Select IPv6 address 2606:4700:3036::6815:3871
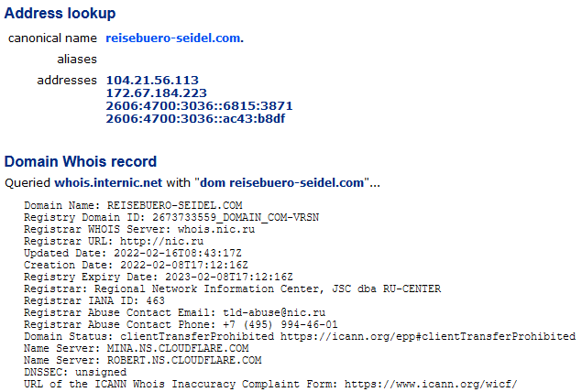Viewport: 582px width, 392px height. pos(199,106)
